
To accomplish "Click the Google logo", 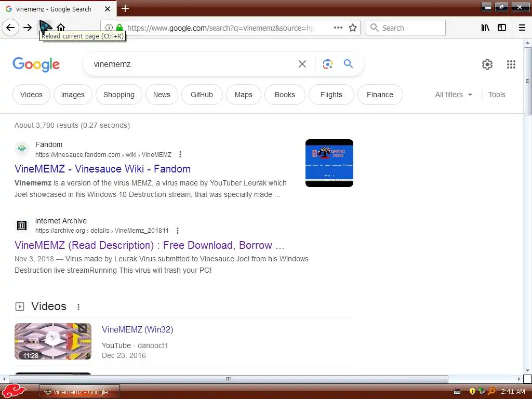I will pos(36,64).
